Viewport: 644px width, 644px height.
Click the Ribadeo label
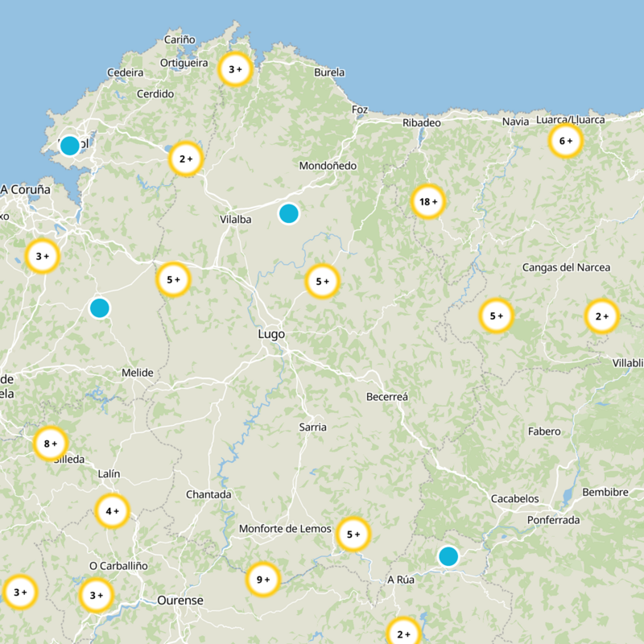coord(422,123)
